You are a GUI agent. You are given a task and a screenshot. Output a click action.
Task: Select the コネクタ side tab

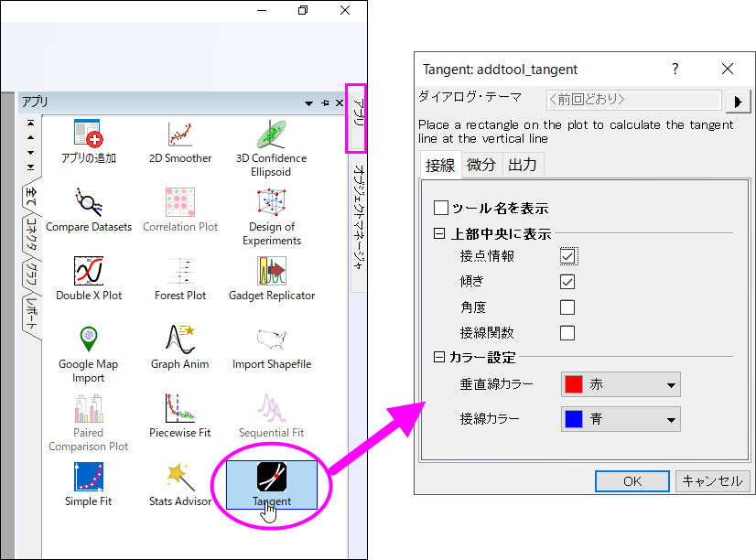coord(31,233)
